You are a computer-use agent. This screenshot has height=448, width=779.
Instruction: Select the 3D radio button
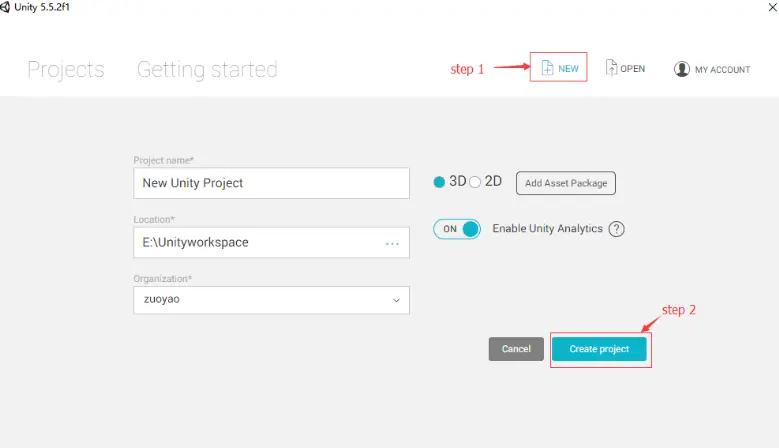coord(439,182)
